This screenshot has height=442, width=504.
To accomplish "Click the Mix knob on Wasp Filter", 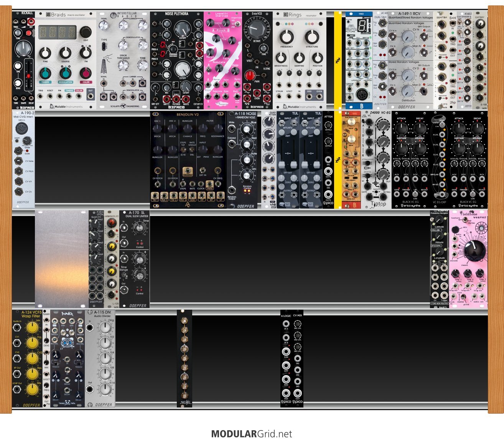I will pyautogui.click(x=33, y=389).
